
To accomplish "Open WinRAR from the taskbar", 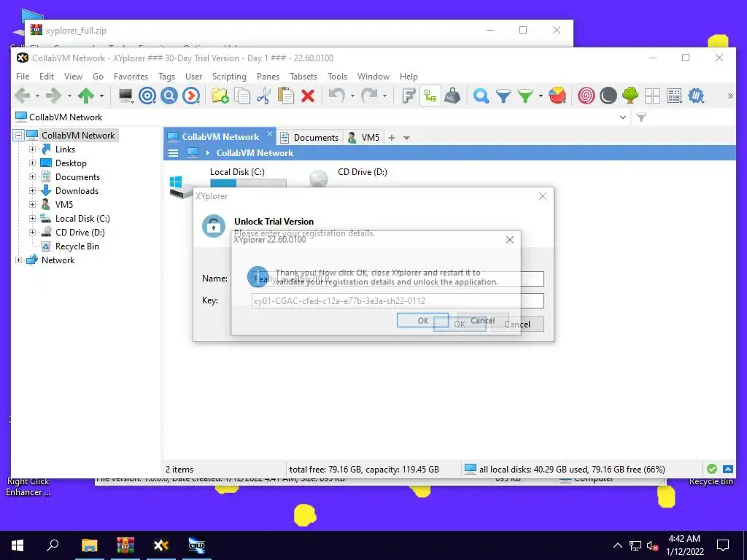I will point(125,545).
